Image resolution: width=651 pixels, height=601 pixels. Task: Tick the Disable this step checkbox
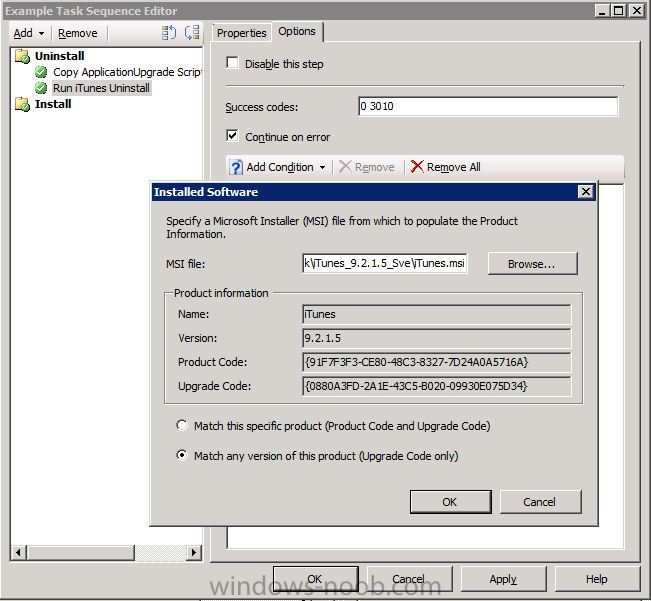pos(232,63)
